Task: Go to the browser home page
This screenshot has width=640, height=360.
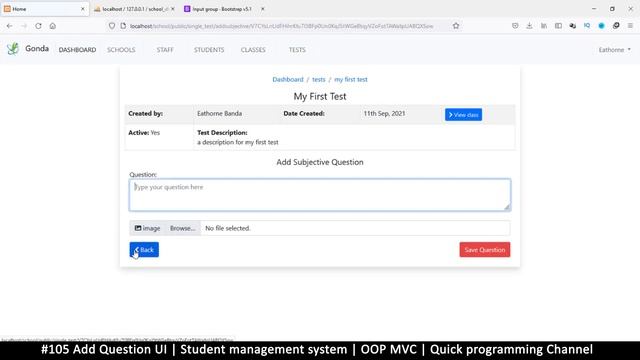Action: point(53,26)
